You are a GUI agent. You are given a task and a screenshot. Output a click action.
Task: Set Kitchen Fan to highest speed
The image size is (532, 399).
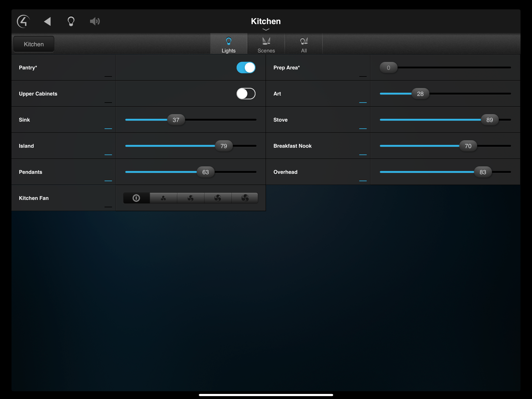[245, 198]
